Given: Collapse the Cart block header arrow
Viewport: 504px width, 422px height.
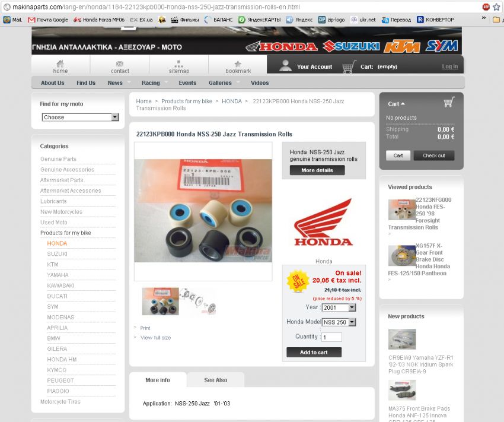Looking at the screenshot, I should point(403,104).
